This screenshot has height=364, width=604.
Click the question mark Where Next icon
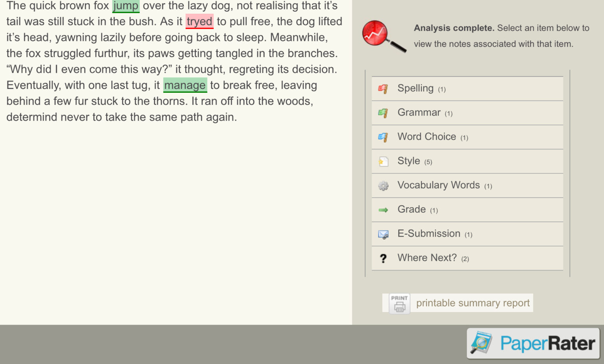(383, 258)
